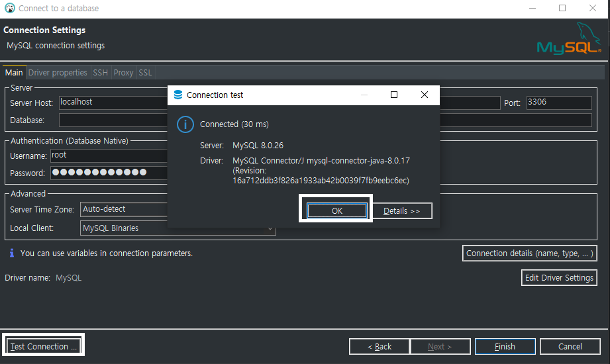
Task: Switch to the Driver properties tab
Action: 58,73
